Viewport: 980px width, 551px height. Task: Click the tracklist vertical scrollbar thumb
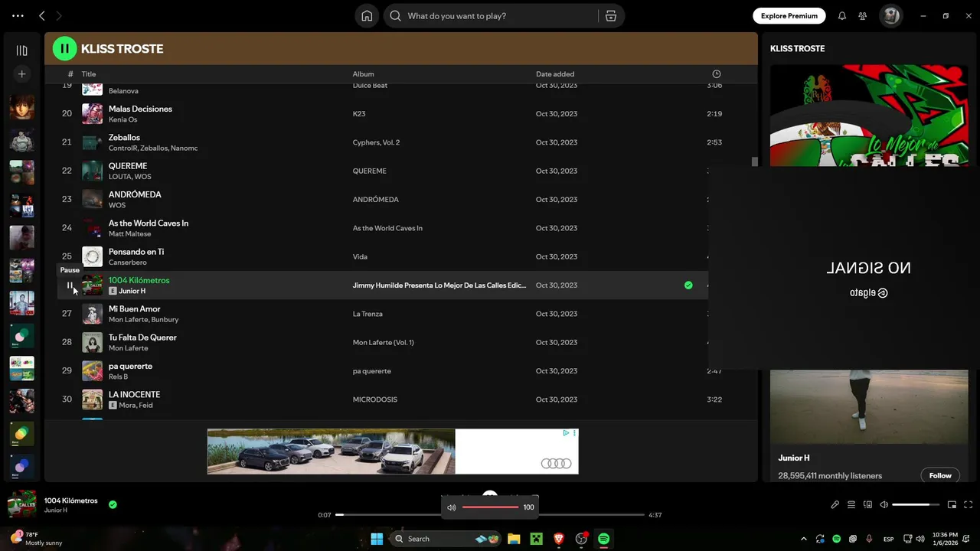pyautogui.click(x=754, y=162)
